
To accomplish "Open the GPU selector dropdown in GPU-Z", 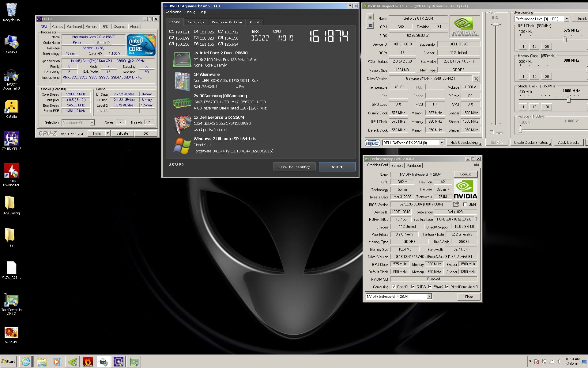I will tap(429, 296).
